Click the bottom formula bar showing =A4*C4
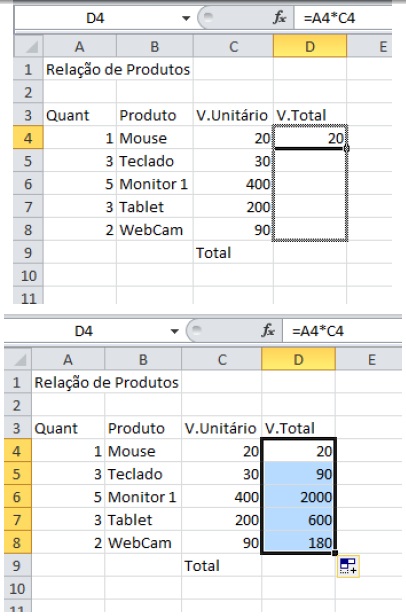The height and width of the screenshot is (616, 406). [342, 331]
